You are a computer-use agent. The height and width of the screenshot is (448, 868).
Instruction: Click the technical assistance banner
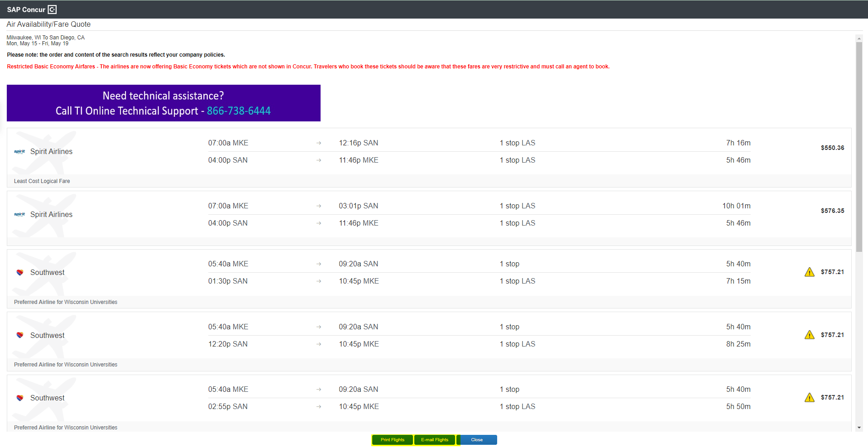point(163,103)
